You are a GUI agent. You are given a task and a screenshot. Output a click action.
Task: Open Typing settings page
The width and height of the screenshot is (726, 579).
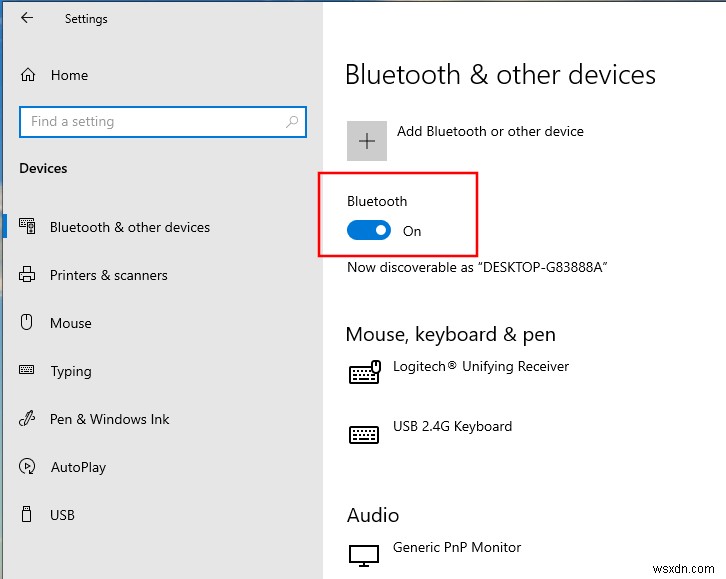(71, 371)
